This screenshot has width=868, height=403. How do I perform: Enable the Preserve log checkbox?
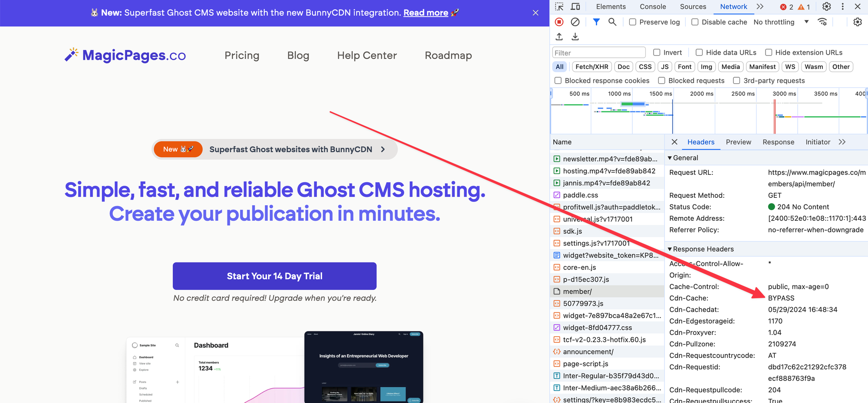pyautogui.click(x=633, y=22)
